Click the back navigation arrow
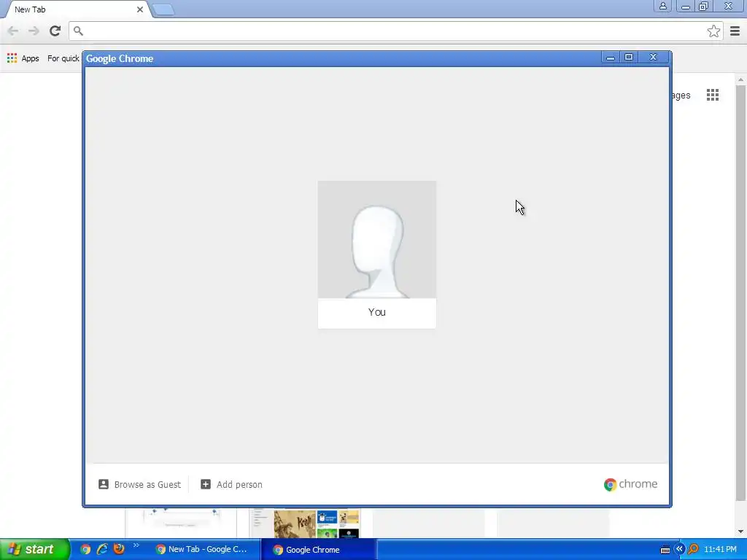 13,31
